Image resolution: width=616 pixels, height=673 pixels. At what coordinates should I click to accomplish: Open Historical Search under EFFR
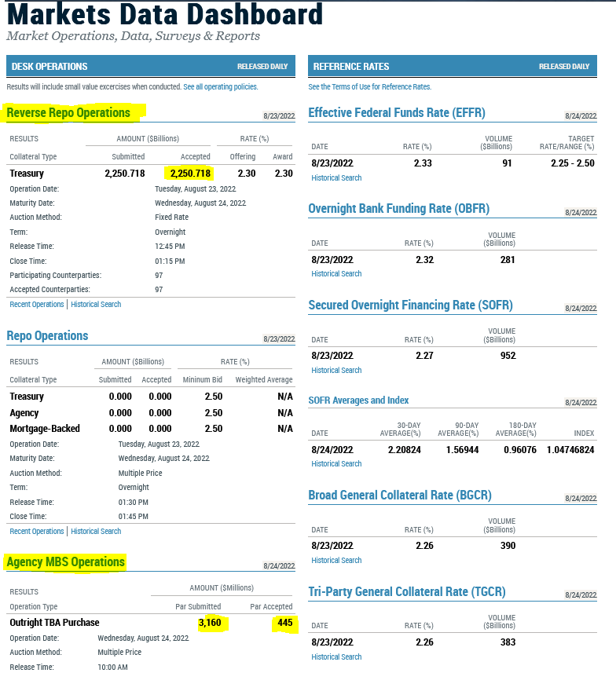click(336, 177)
